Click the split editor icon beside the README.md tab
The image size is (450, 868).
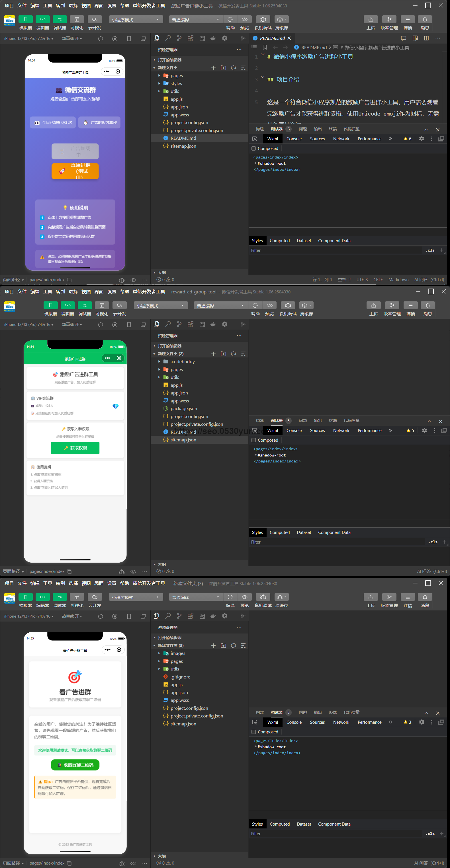[426, 38]
